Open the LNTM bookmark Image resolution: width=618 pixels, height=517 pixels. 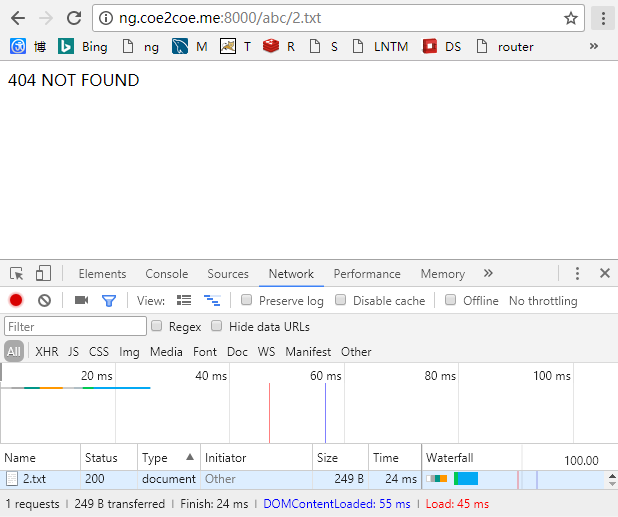point(380,46)
